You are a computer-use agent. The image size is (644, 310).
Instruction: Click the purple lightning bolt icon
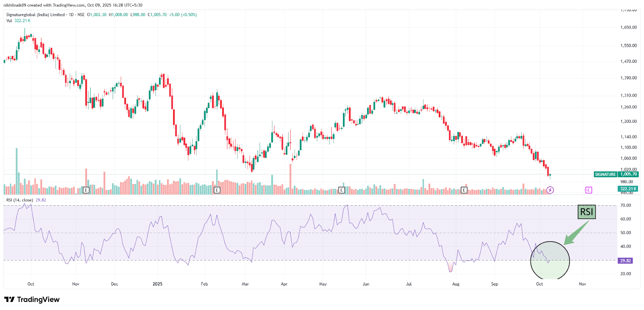click(x=550, y=190)
